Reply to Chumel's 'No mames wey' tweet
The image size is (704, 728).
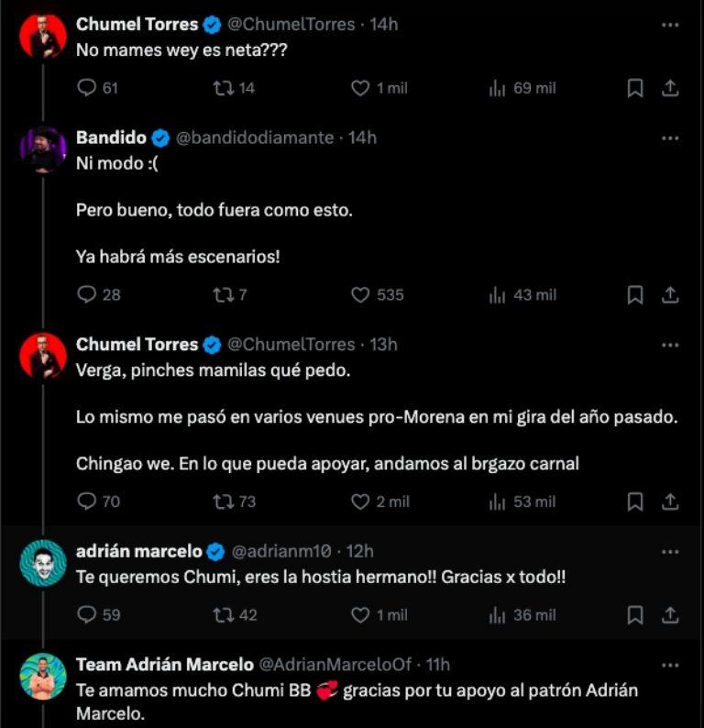tap(87, 88)
